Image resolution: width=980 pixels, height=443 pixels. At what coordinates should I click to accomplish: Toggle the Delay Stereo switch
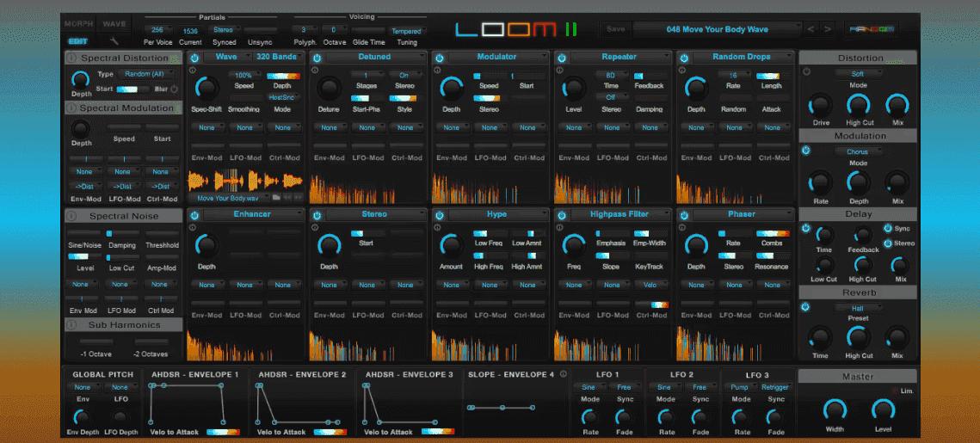[888, 243]
